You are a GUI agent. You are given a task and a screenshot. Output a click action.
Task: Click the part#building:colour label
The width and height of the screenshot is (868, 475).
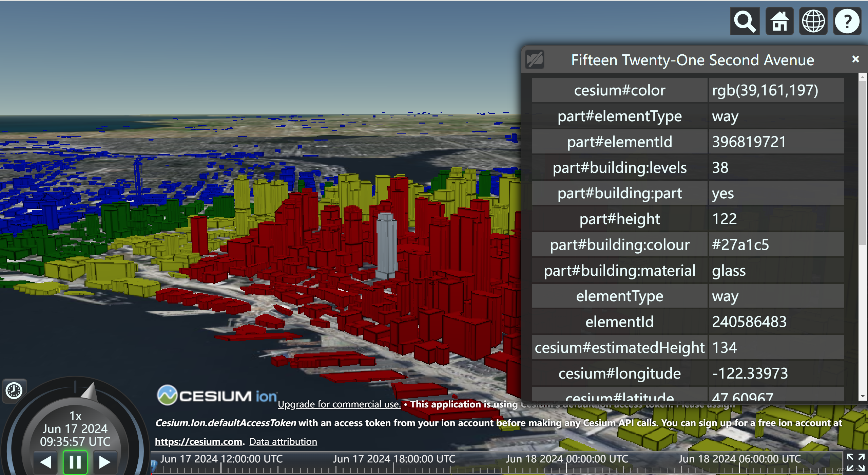pos(619,244)
